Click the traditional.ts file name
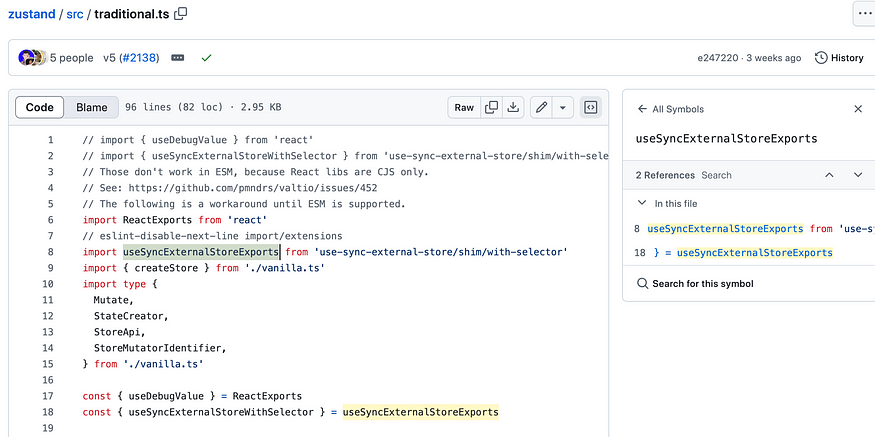Screen dimensions: 875x437 click(131, 14)
